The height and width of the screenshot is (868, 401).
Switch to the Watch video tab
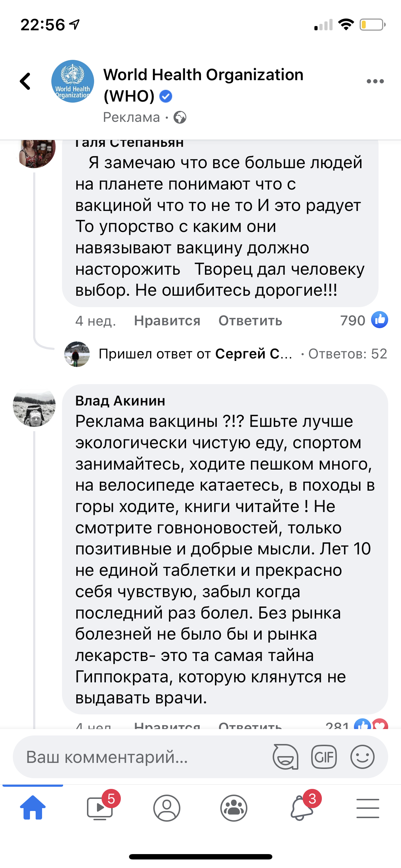[x=100, y=808]
